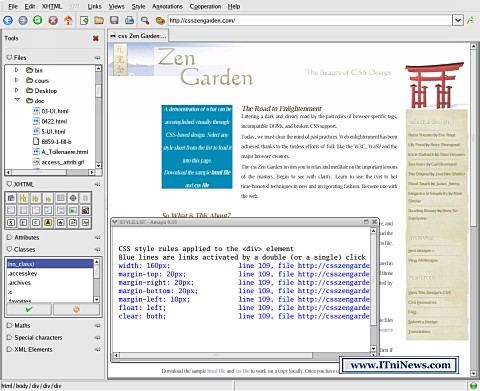Viewport: 480px width, 391px height.
Task: Reload the page with the green icon
Action: [38, 20]
